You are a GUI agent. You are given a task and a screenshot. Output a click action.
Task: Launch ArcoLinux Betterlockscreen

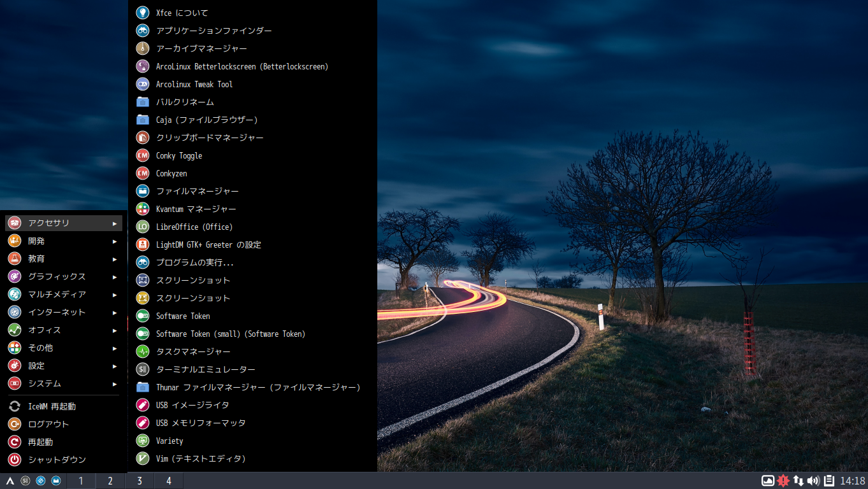(x=252, y=66)
